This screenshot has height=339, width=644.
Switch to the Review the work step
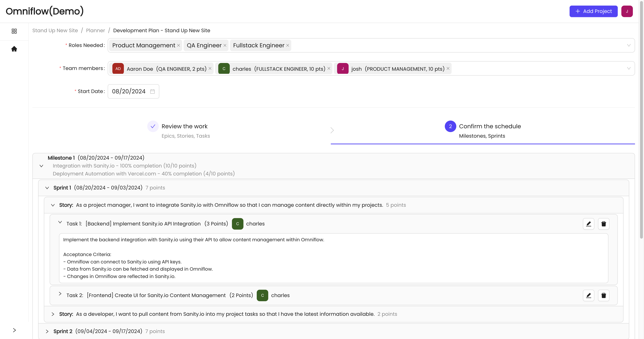184,126
